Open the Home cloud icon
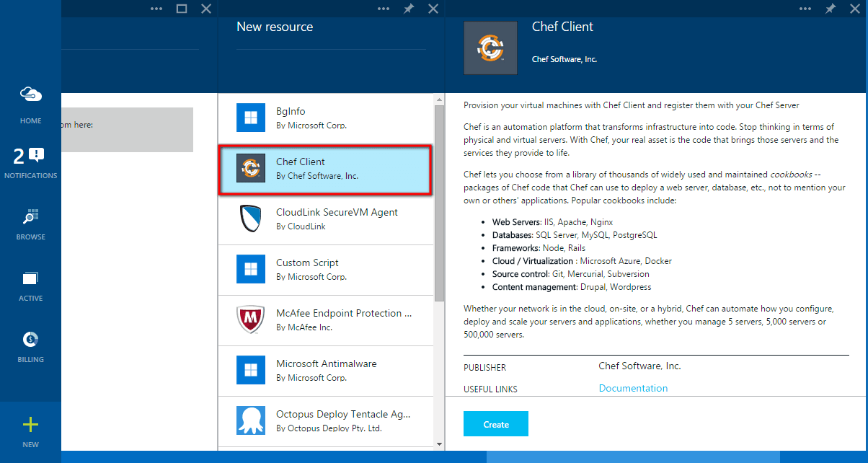 (30, 94)
